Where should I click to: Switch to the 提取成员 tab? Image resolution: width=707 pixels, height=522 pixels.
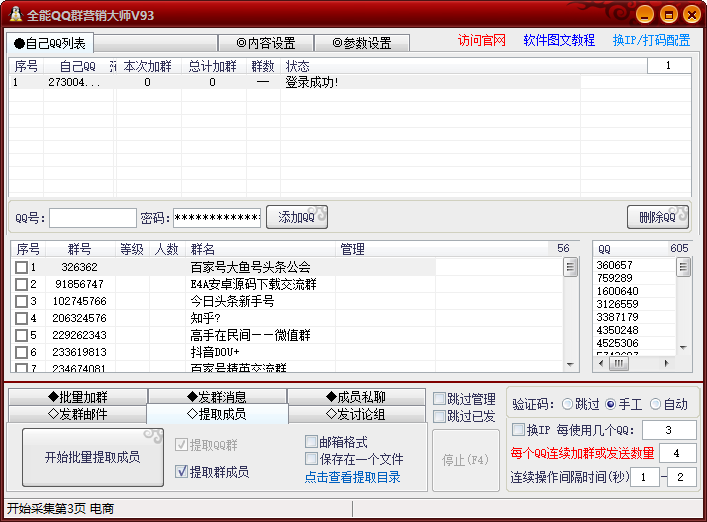217,414
